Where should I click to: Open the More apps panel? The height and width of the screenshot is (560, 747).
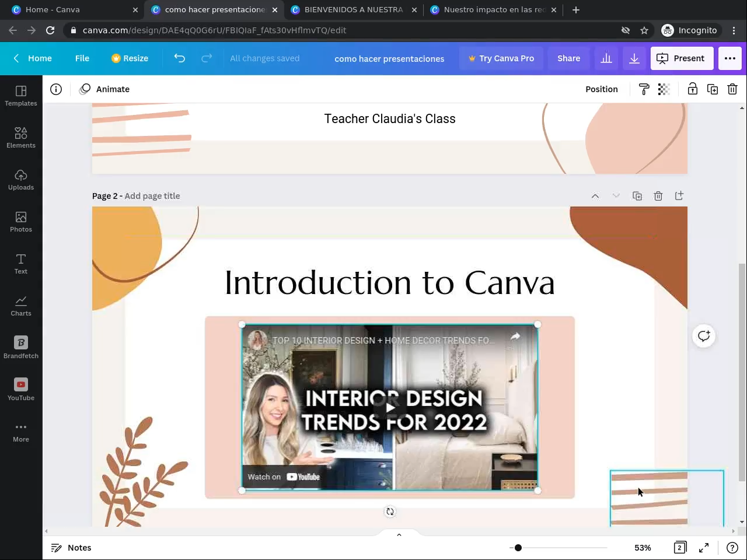coord(21,432)
